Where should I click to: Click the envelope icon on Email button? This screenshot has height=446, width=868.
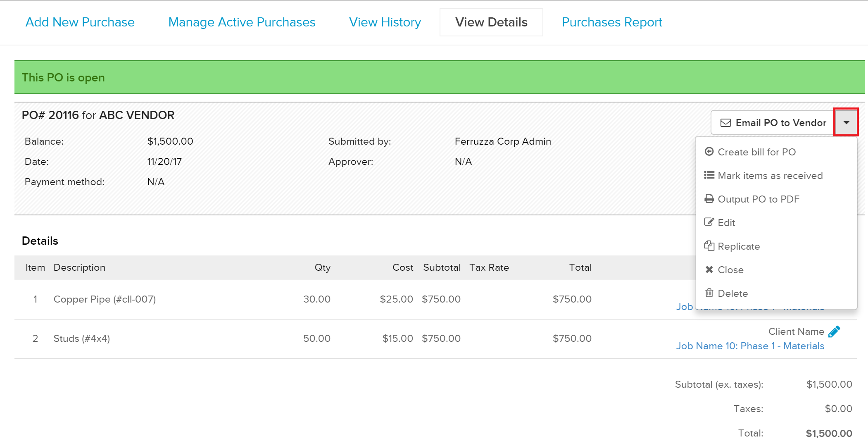coord(725,123)
